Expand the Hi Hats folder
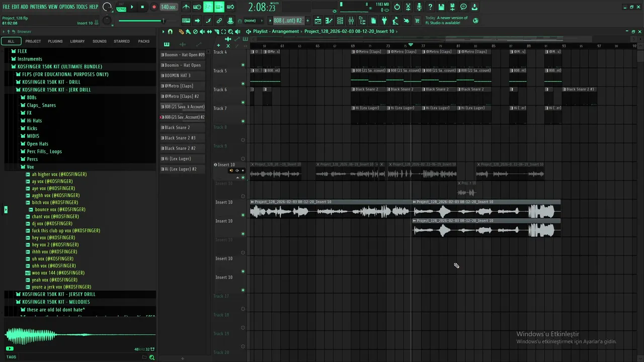Viewport: 644px width, 362px height. 34,121
